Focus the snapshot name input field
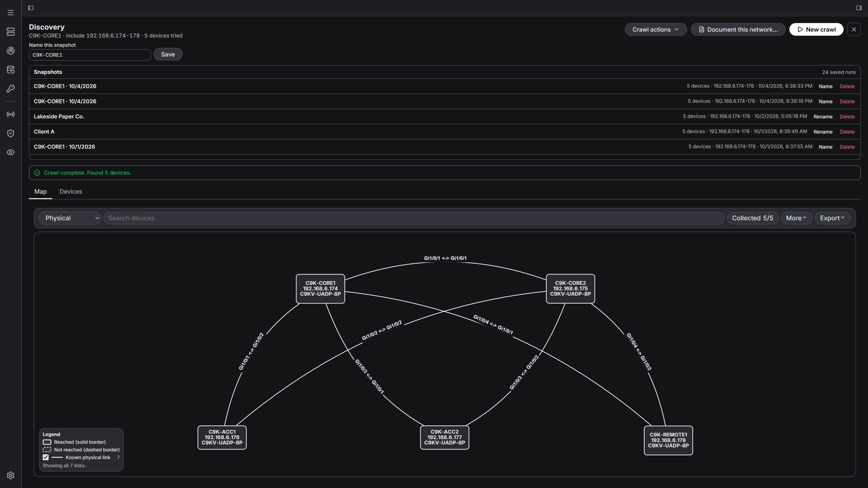 click(x=90, y=55)
